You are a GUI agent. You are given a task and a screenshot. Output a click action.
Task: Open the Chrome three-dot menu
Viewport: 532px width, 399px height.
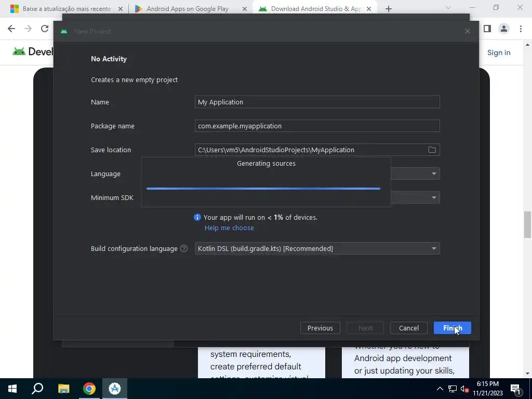pyautogui.click(x=521, y=29)
